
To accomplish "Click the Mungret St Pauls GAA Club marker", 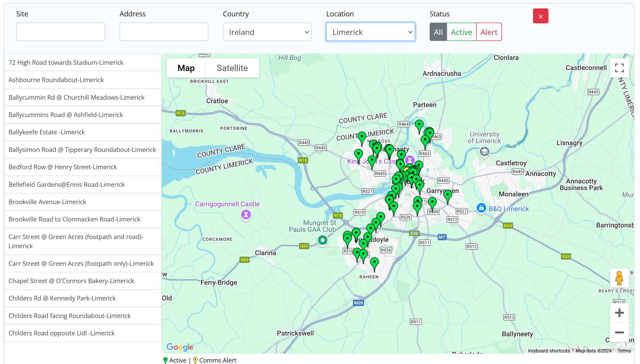I will tap(322, 240).
